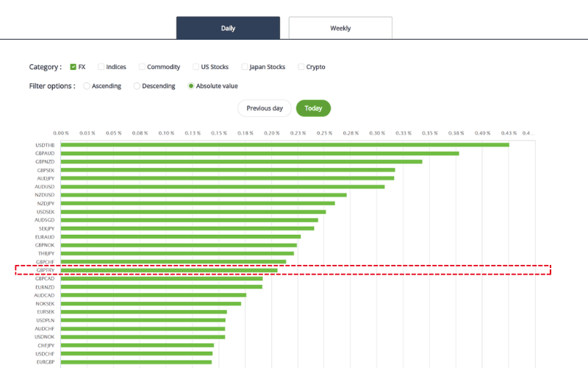The image size is (588, 368).
Task: Select the Ascending filter option
Action: pyautogui.click(x=87, y=86)
